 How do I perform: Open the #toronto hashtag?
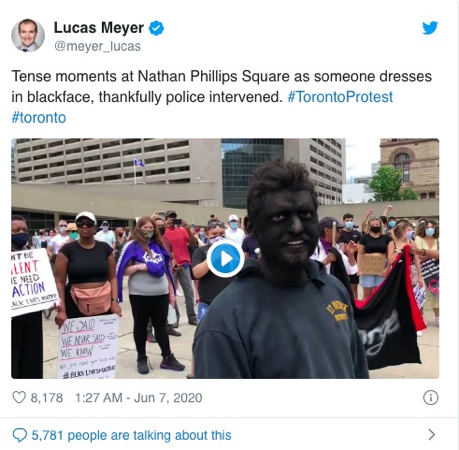pos(39,118)
